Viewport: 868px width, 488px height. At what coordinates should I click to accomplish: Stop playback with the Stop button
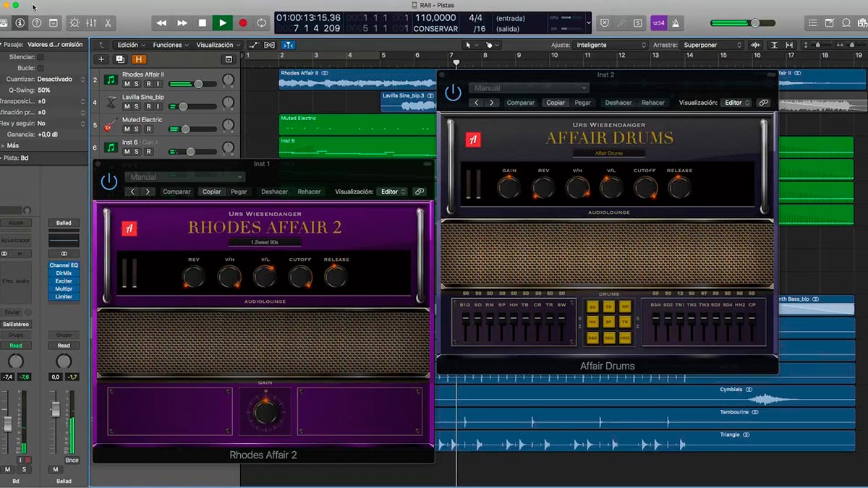203,23
